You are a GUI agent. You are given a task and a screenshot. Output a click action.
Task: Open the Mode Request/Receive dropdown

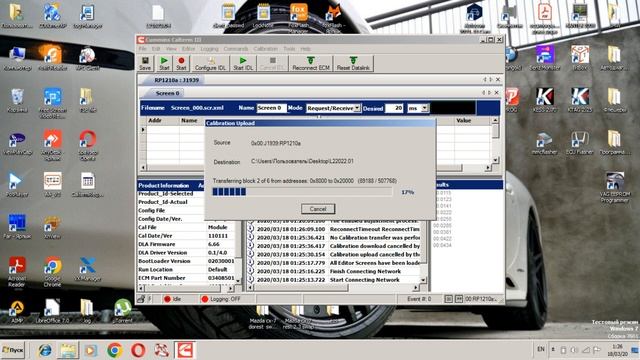tap(357, 108)
